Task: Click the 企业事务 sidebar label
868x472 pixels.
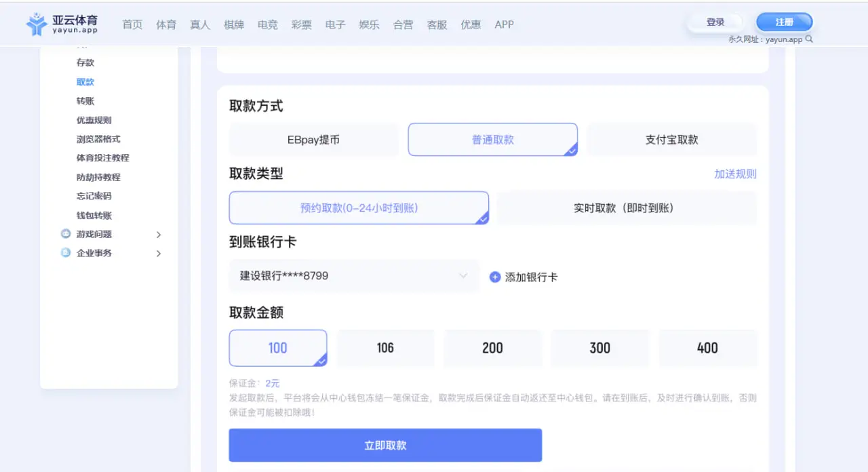Action: click(x=94, y=253)
